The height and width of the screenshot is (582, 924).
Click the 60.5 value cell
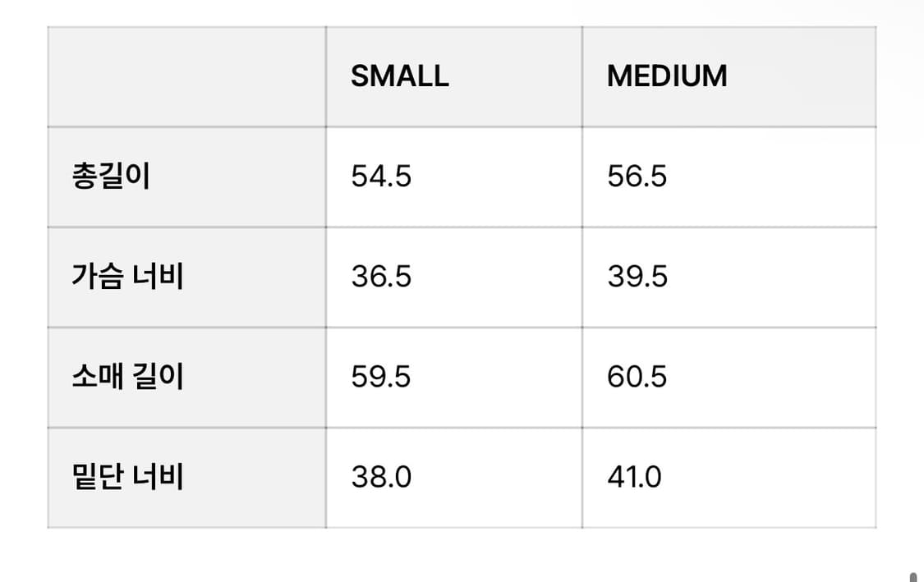click(x=637, y=377)
